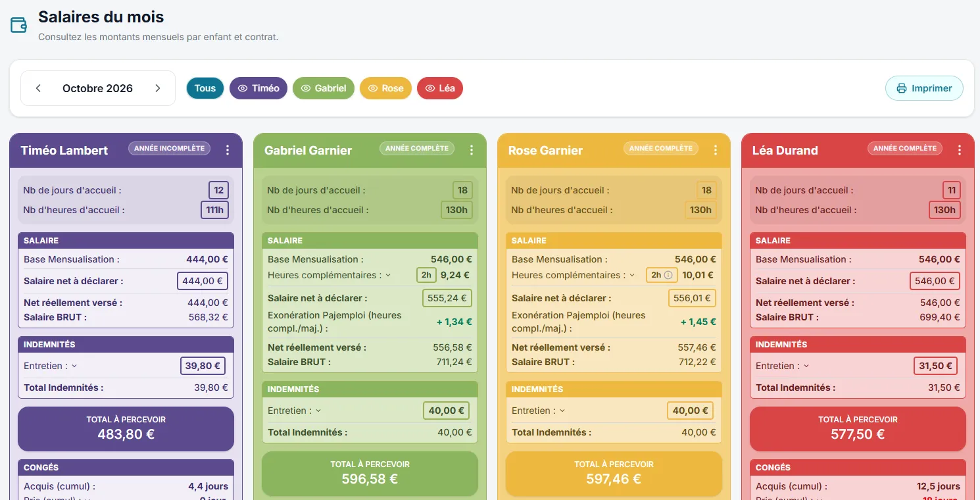980x500 pixels.
Task: Expand Entretien details on Gabriel Garnier card
Action: click(x=318, y=411)
